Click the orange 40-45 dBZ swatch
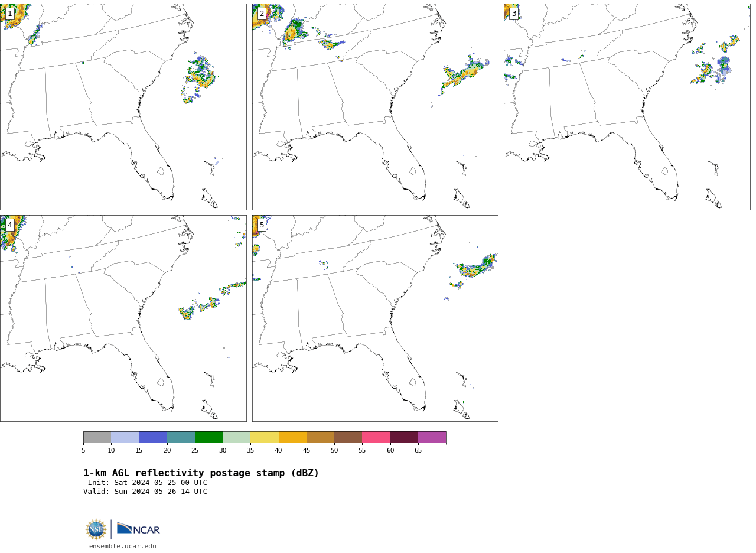This screenshot has width=756, height=553. tap(292, 437)
